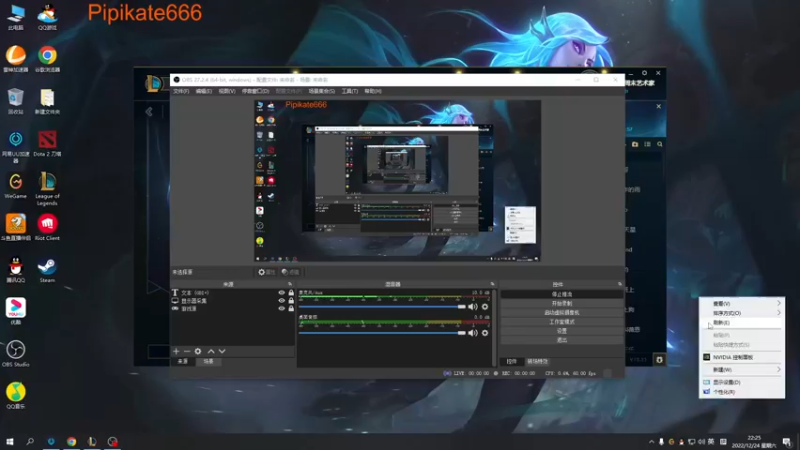Click the 滤镜 filters toolbar button
This screenshot has height=450, width=800.
click(x=290, y=272)
